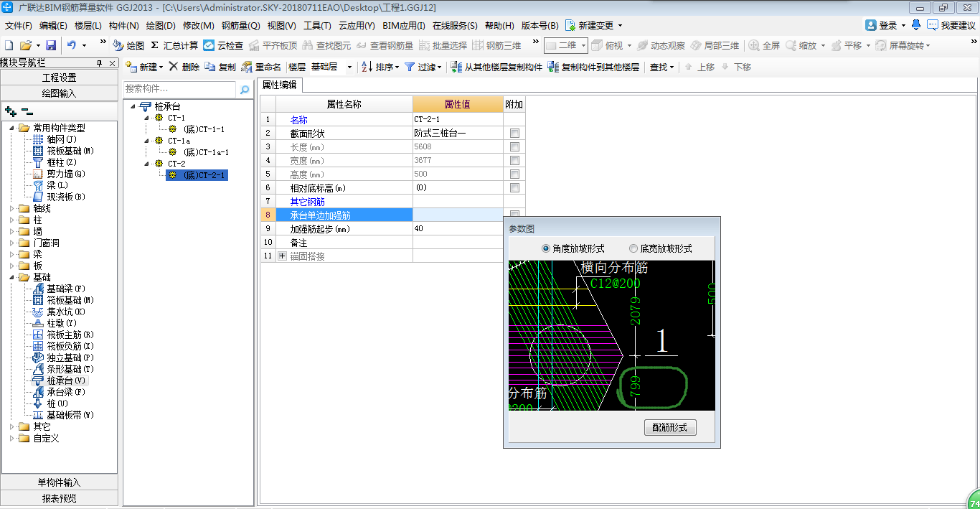Click 局部三维 partial 3D tool
This screenshot has width=980, height=509.
(x=715, y=45)
